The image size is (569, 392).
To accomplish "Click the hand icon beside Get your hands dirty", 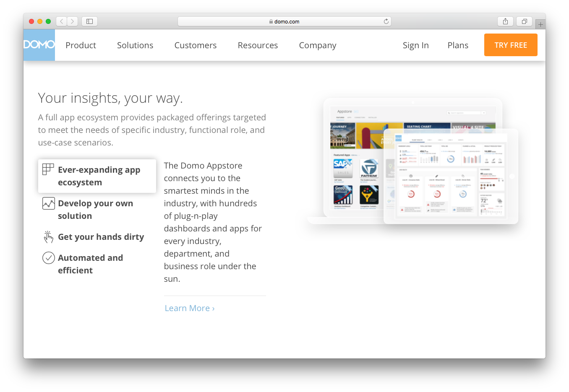I will coord(49,237).
